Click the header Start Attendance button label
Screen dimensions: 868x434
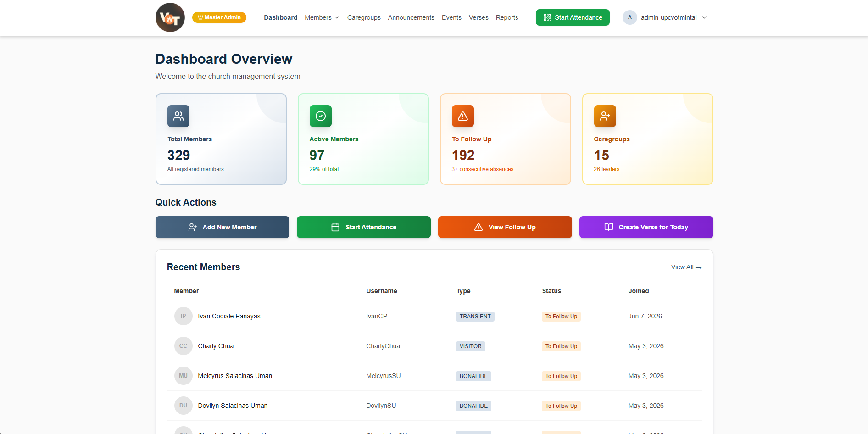579,17
